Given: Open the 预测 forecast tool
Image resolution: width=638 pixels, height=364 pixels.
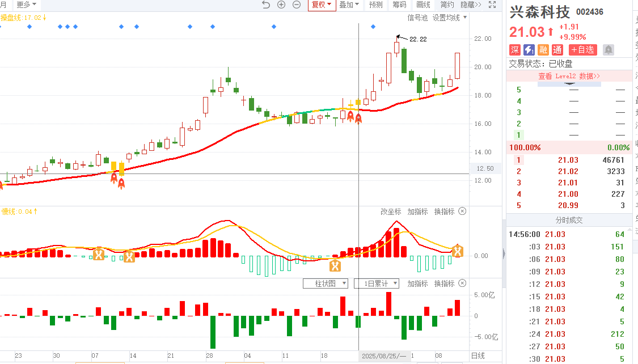Looking at the screenshot, I should coord(375,5).
